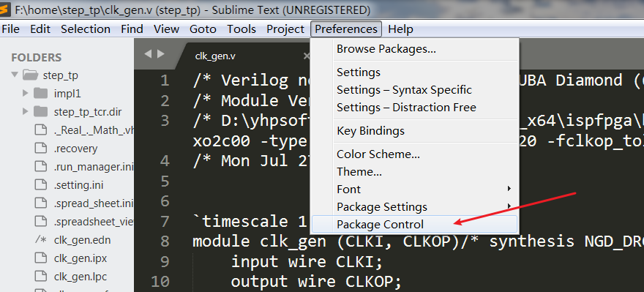The image size is (644, 292).
Task: Open clk_gen.edn file in sidebar
Action: pos(82,240)
